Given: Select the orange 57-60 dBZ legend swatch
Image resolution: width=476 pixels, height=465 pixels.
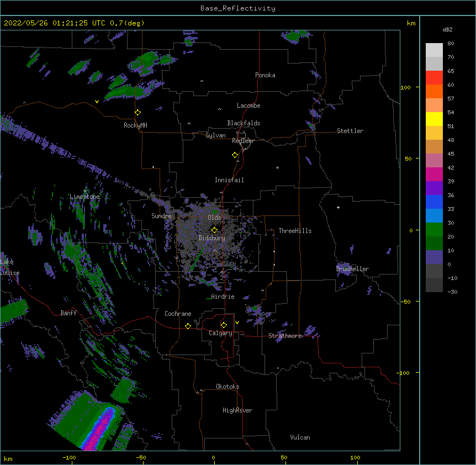Looking at the screenshot, I should pyautogui.click(x=434, y=91).
